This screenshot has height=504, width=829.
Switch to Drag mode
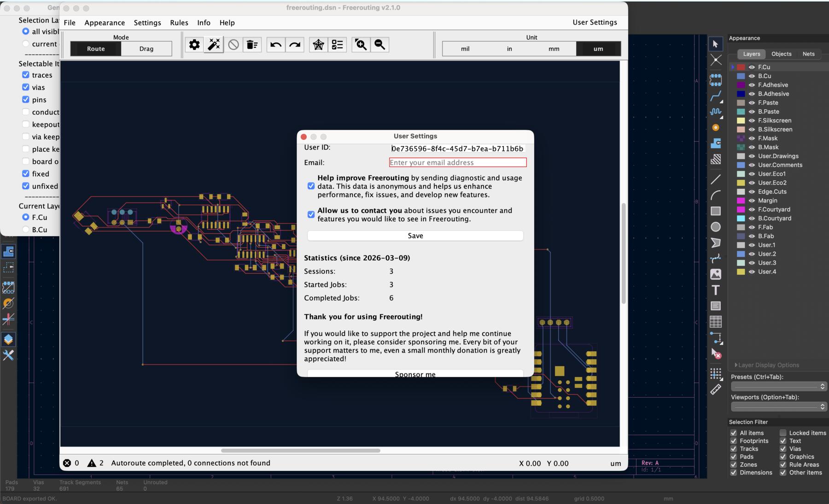point(146,49)
